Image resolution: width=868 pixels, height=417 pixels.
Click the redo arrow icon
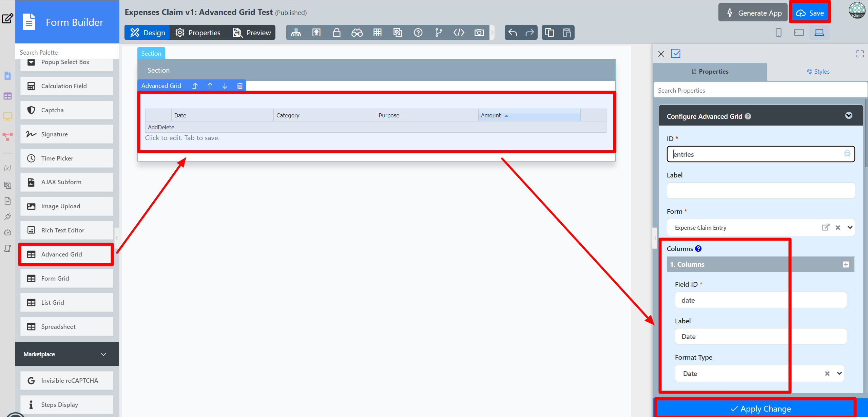pos(529,33)
